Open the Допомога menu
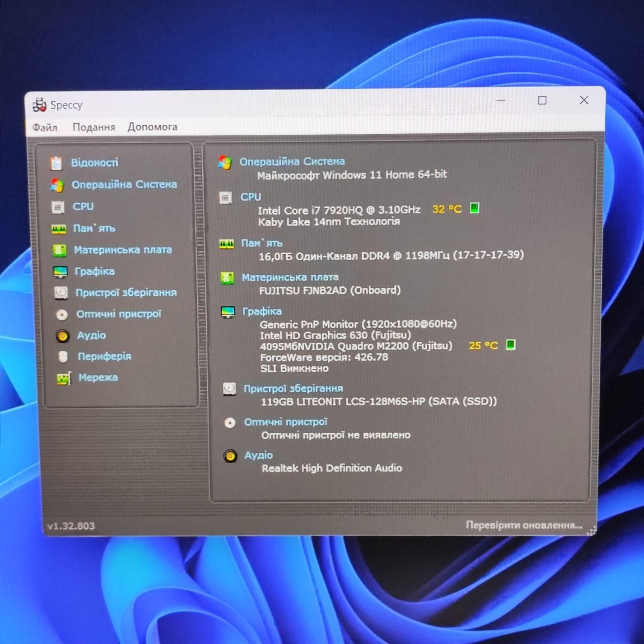This screenshot has height=644, width=644. point(152,127)
